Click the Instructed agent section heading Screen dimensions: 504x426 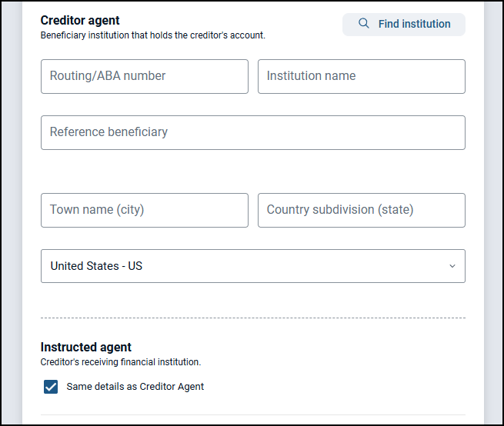click(86, 348)
